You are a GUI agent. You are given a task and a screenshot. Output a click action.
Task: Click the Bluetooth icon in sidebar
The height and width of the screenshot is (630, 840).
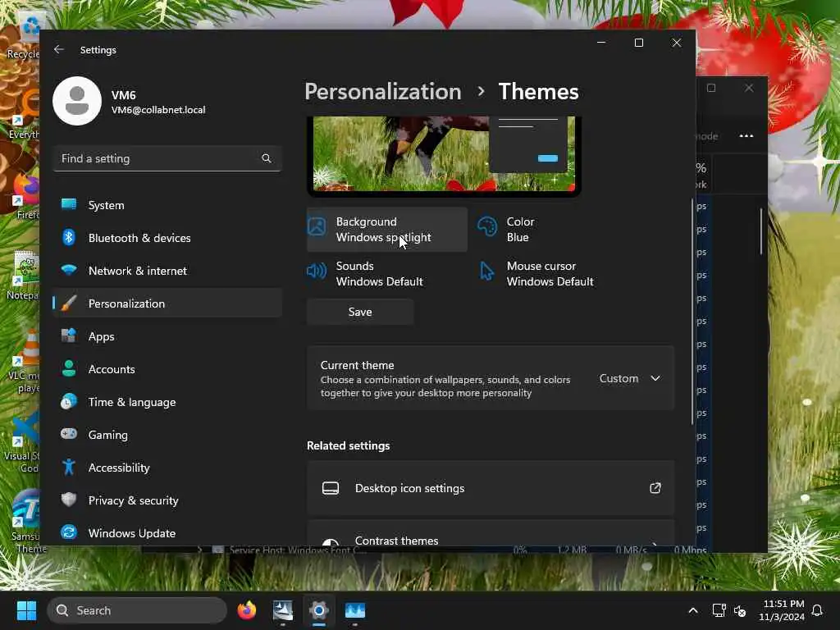(x=69, y=237)
